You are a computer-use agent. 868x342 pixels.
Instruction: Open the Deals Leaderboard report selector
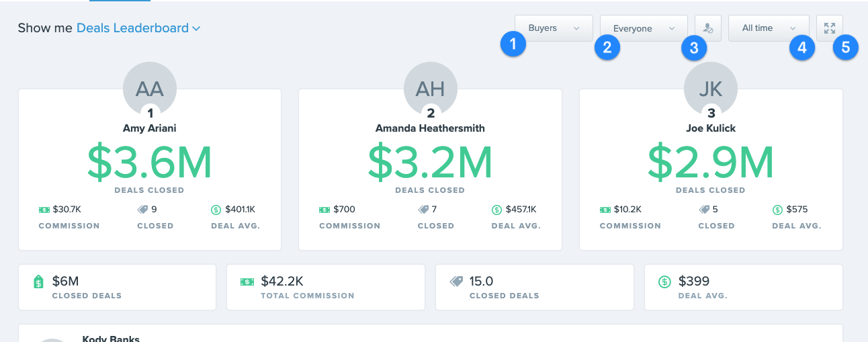(138, 28)
